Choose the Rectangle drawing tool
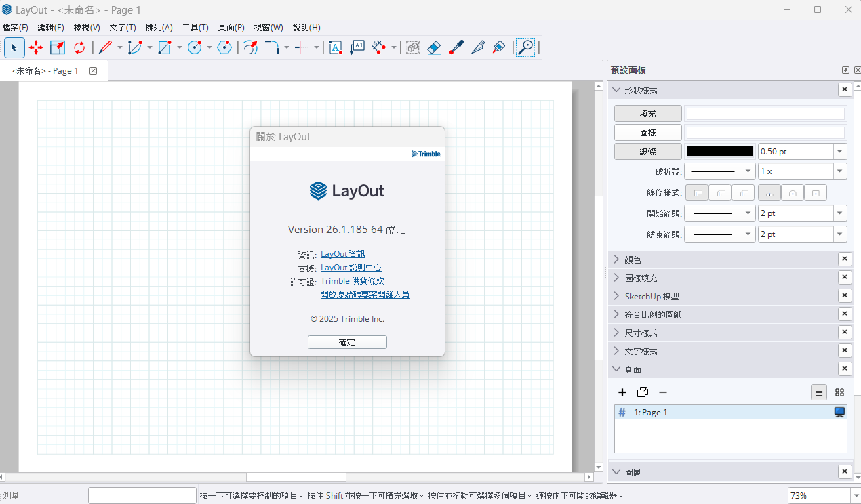861x504 pixels. (165, 47)
